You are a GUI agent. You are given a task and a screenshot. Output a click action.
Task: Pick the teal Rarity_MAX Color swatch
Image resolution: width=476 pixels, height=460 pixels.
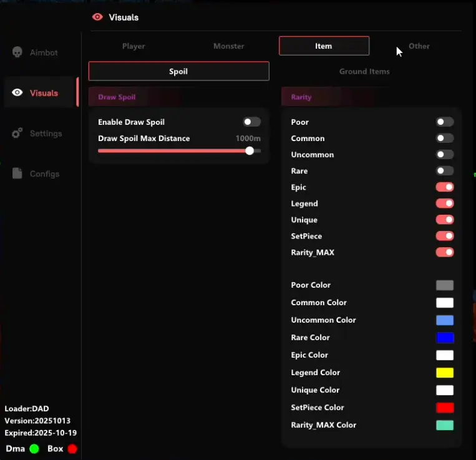(444, 425)
